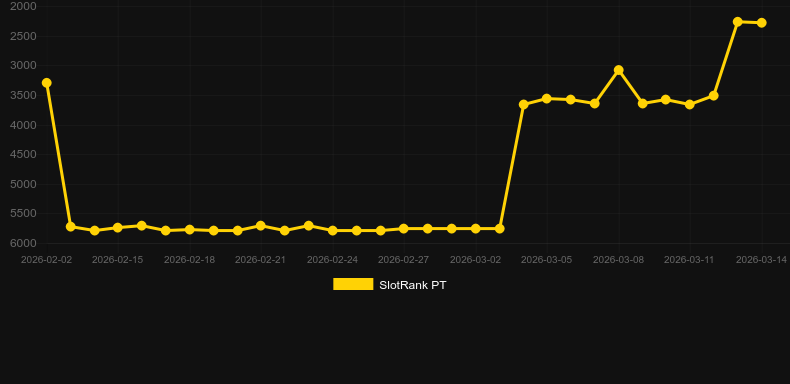The height and width of the screenshot is (384, 790).
Task: Click the 4000 y-axis label
Action: pyautogui.click(x=23, y=125)
